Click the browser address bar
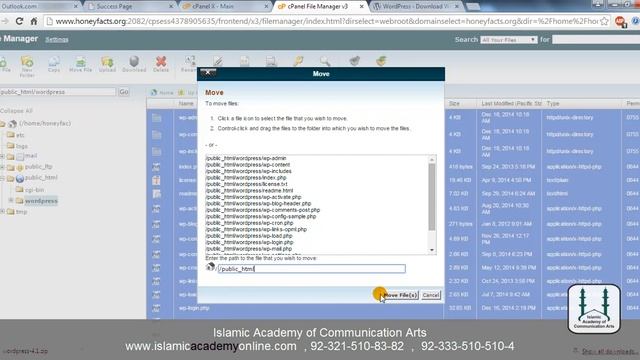The height and width of the screenshot is (360, 640). point(327,21)
